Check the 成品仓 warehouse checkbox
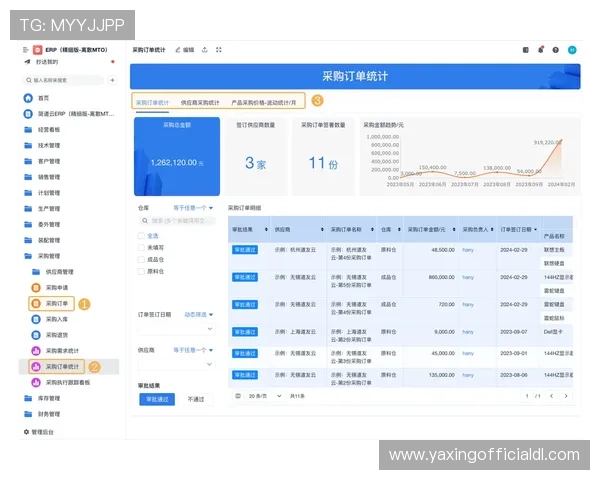 [141, 260]
